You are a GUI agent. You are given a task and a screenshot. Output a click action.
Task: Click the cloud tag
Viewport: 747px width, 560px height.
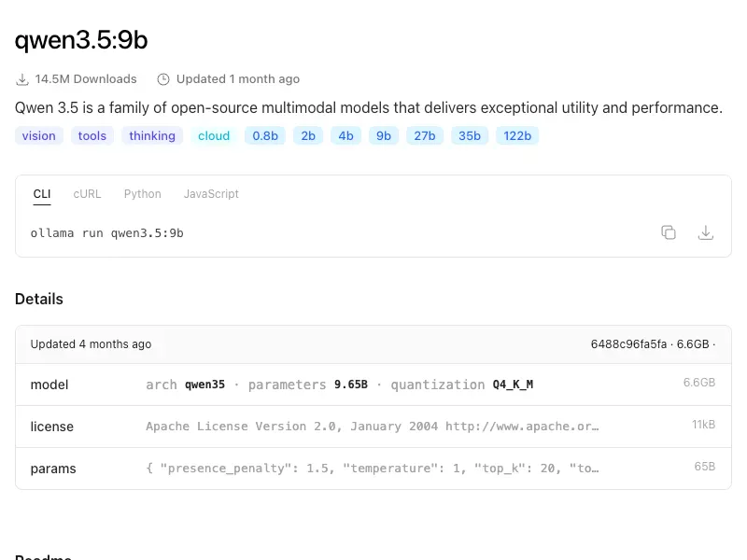[x=214, y=135]
